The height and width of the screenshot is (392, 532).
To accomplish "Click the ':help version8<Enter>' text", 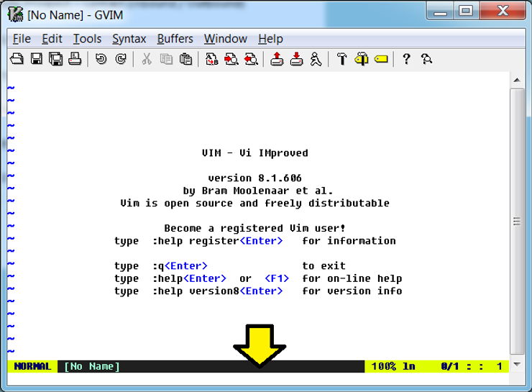I will coord(217,291).
